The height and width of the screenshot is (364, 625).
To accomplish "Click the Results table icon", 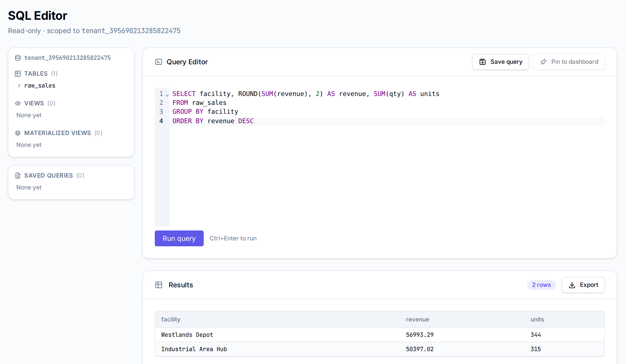I will 159,285.
